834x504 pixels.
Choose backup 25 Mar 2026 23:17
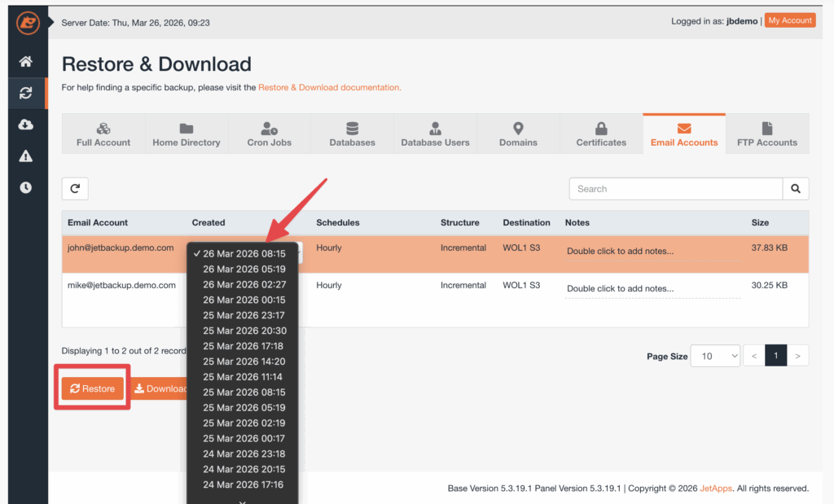click(x=244, y=315)
